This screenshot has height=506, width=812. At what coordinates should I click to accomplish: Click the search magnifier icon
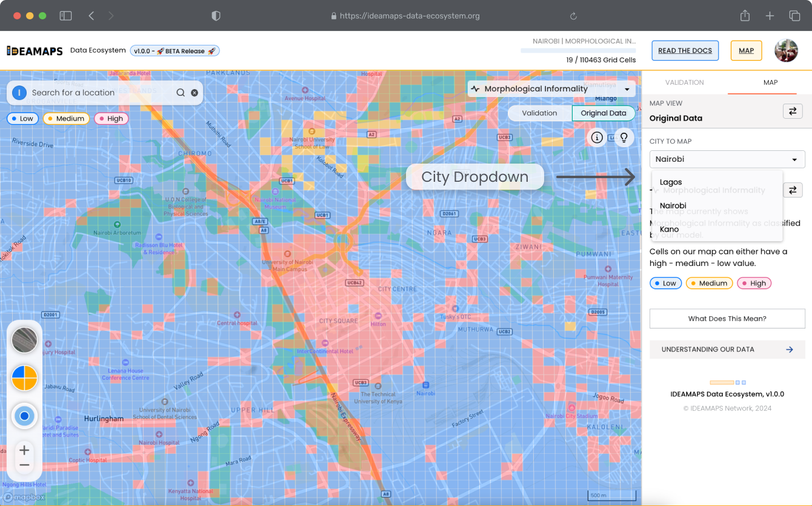(181, 93)
